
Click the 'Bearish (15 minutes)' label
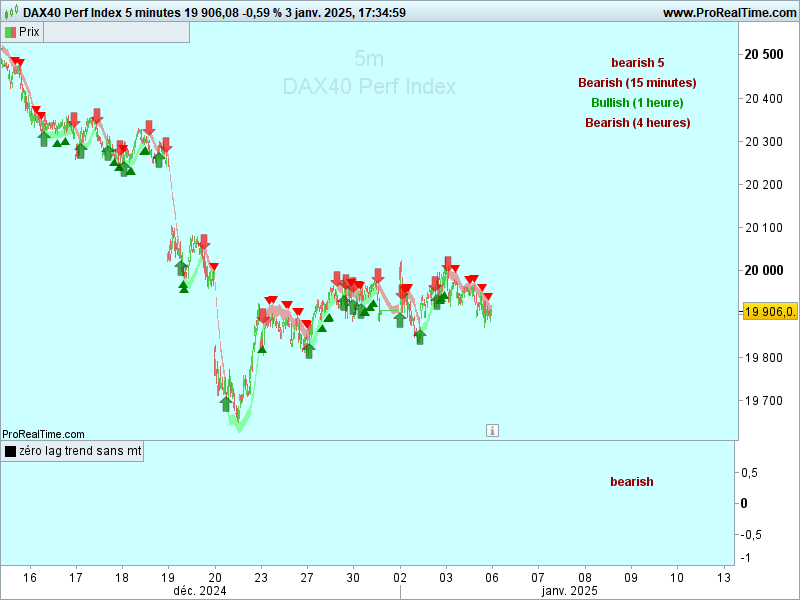click(x=637, y=83)
